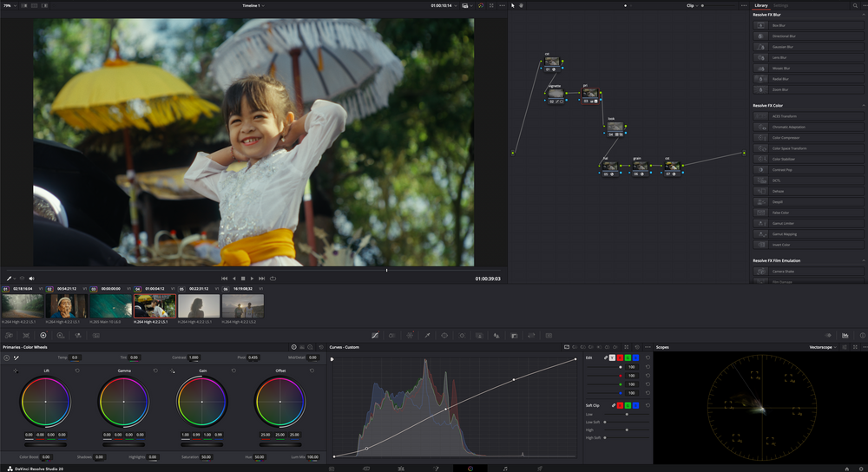Open the Vectorscope scope type dropdown
The width and height of the screenshot is (868, 472).
coord(823,347)
